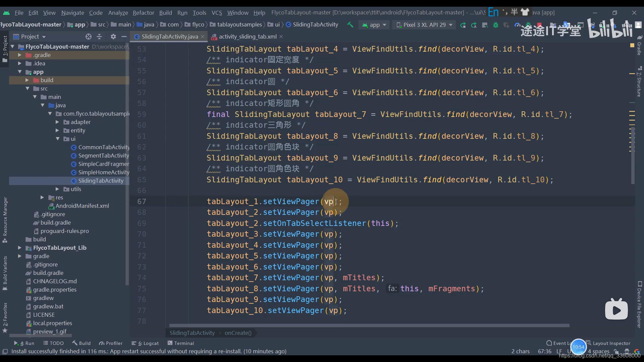Screen dimensions: 644x362
Task: Open the Build tool window
Action: point(82,343)
